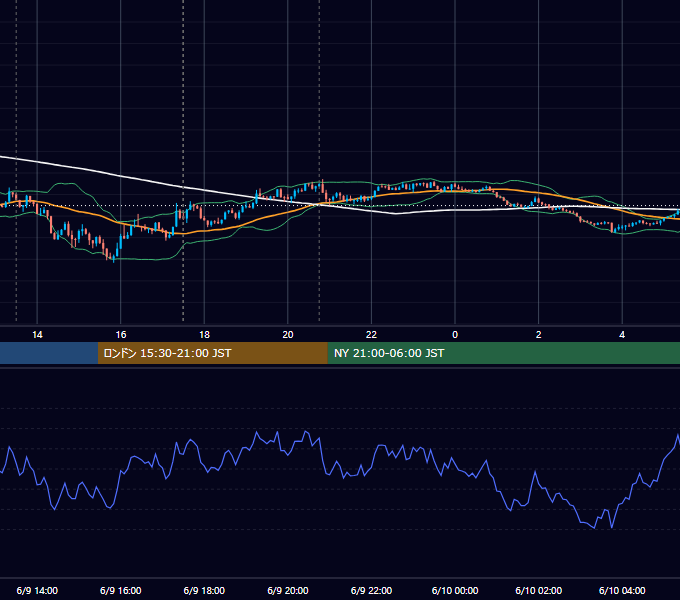Click the 20 hour axis label

(288, 335)
